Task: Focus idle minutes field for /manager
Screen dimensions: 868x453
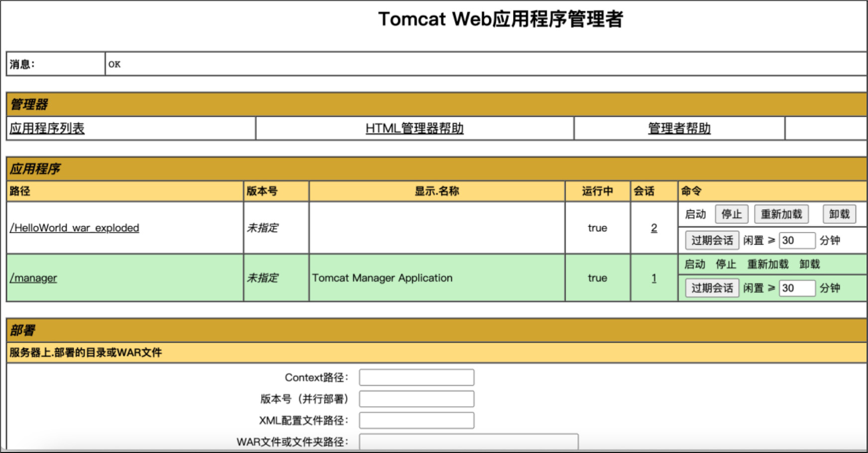Action: coord(797,288)
